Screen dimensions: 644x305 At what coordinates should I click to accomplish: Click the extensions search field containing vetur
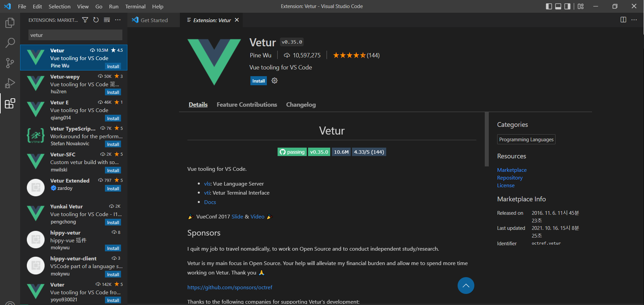(75, 35)
